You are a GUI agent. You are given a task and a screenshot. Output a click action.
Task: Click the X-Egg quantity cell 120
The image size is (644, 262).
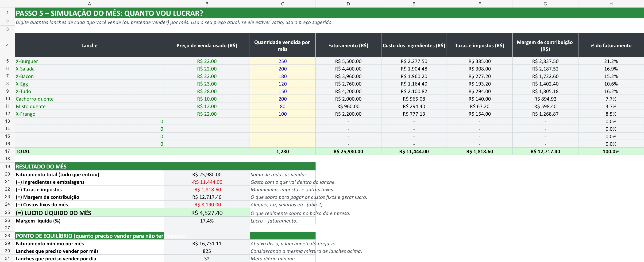coord(282,84)
